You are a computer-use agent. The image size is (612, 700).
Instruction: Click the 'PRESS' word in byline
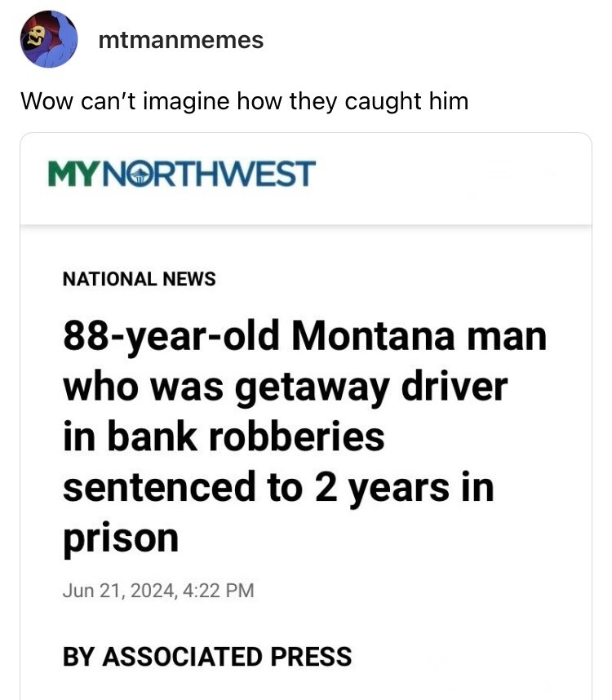tap(311, 656)
